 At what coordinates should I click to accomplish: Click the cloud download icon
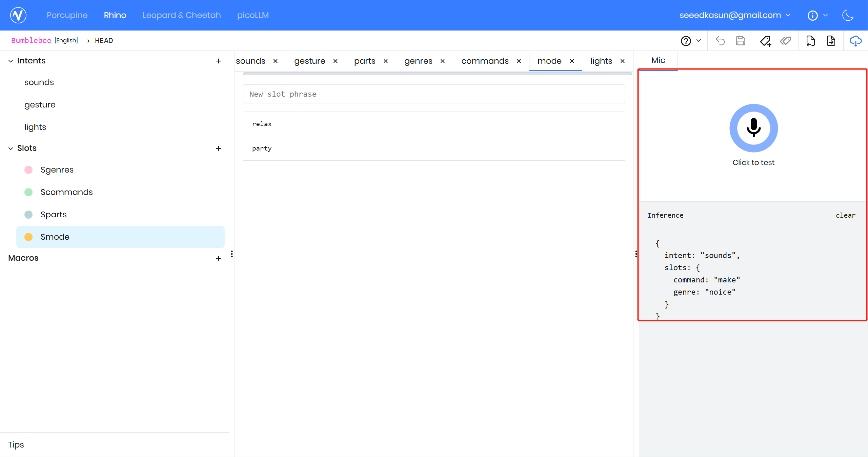(855, 41)
